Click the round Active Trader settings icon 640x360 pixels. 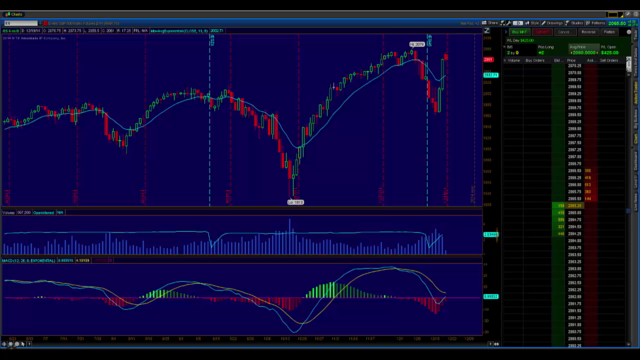click(x=629, y=32)
